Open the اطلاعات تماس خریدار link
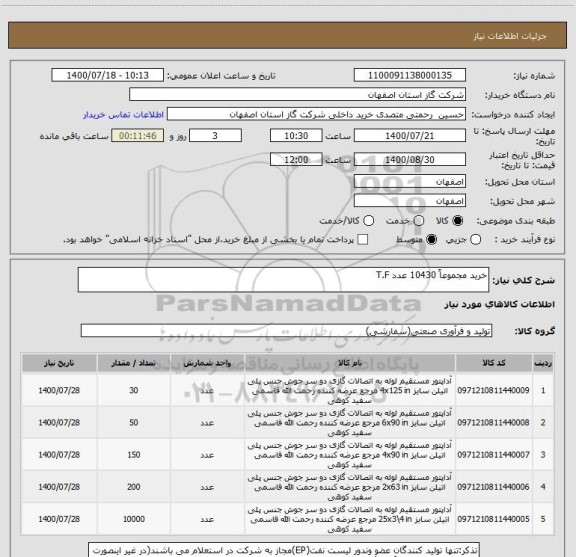 123,115
